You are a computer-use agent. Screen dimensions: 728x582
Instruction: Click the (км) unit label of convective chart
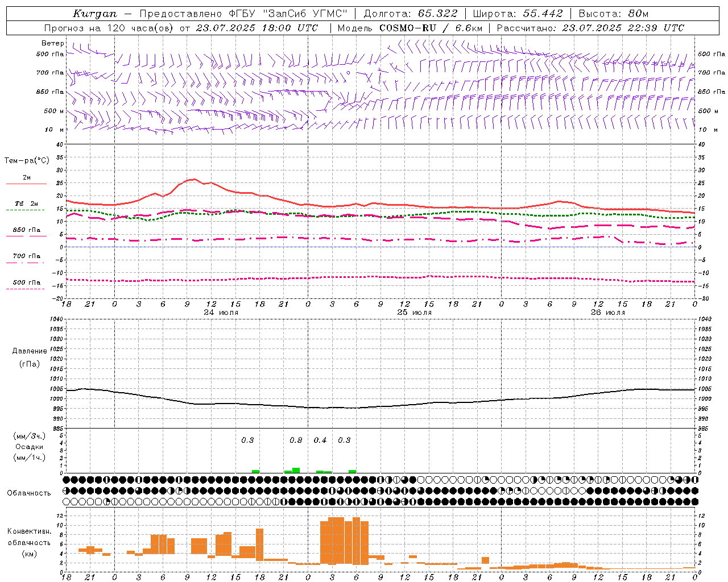click(30, 553)
